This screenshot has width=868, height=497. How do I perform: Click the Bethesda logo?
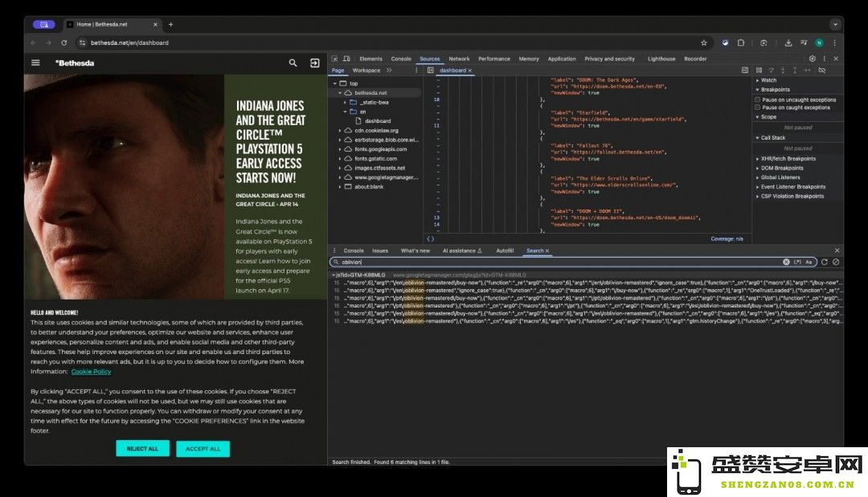pos(75,63)
